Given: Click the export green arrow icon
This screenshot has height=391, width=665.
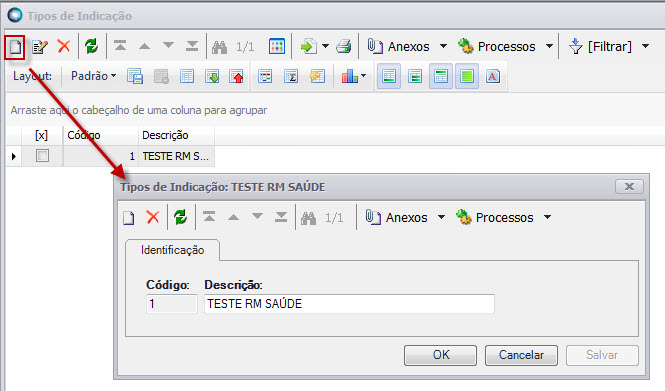Looking at the screenshot, I should pos(308,46).
